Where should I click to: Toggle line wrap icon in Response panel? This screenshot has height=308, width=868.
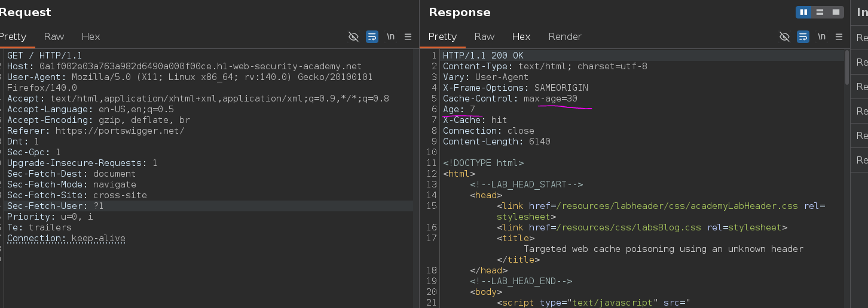tap(803, 36)
